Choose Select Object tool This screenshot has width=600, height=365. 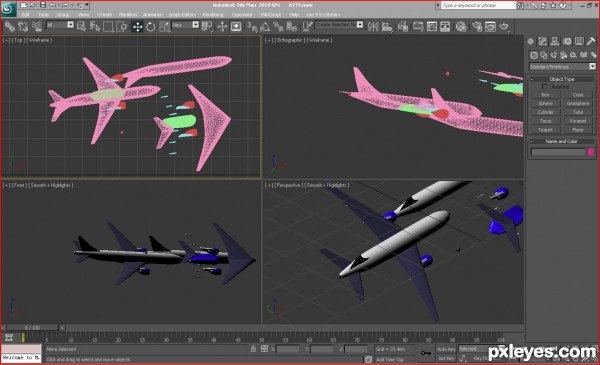click(x=82, y=26)
